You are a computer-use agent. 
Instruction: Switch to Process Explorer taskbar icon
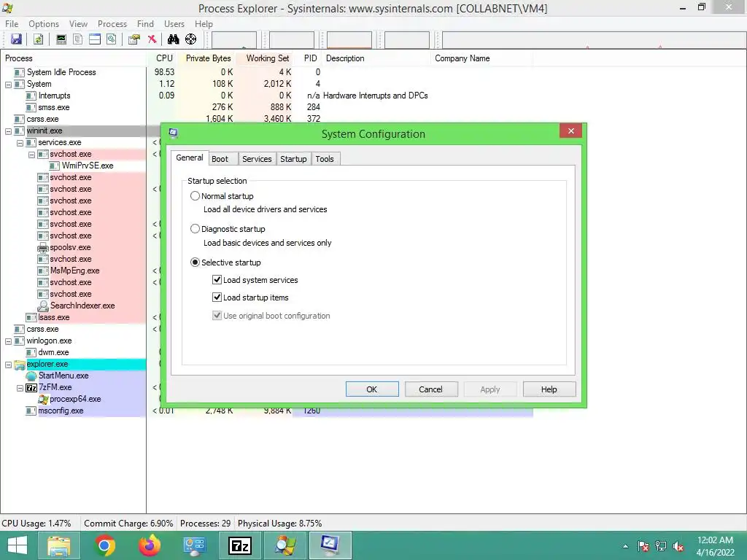(x=285, y=545)
